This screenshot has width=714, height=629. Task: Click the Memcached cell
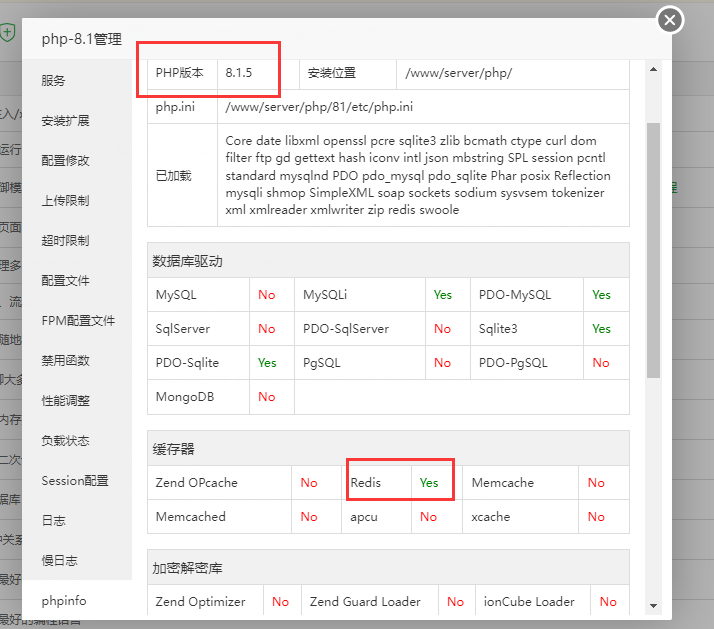[219, 516]
